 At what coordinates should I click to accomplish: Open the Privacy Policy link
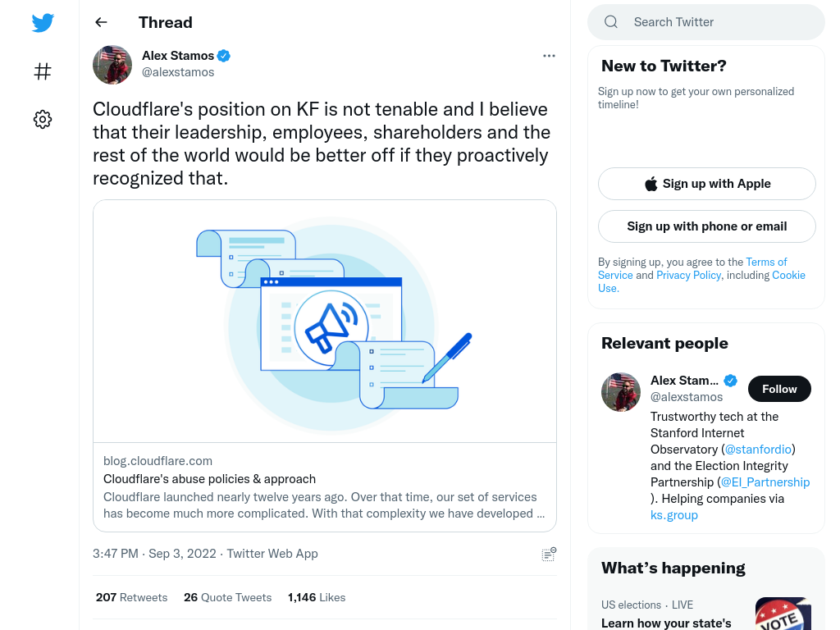(x=688, y=275)
